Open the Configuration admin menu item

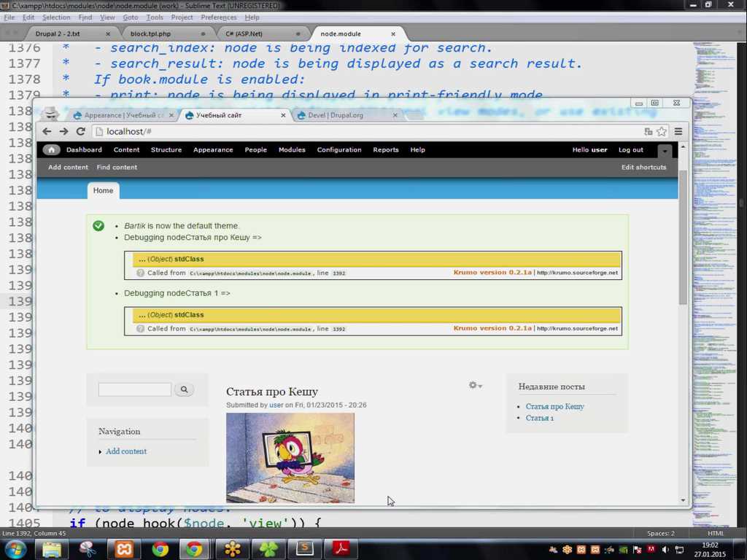click(339, 149)
